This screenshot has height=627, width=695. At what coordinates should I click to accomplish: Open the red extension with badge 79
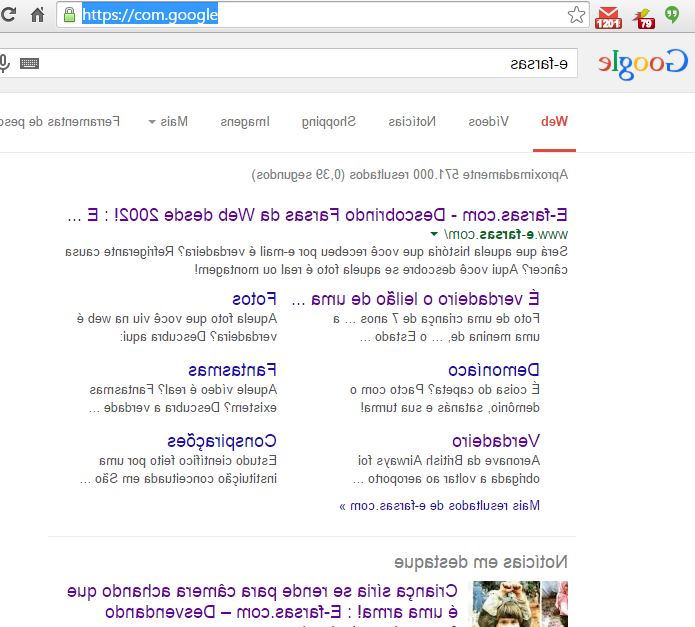coord(644,19)
